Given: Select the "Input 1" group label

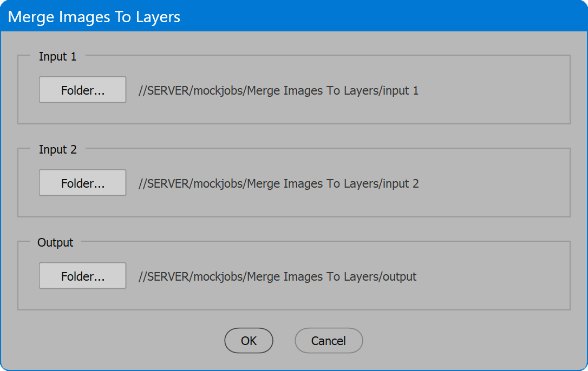Looking at the screenshot, I should [57, 56].
